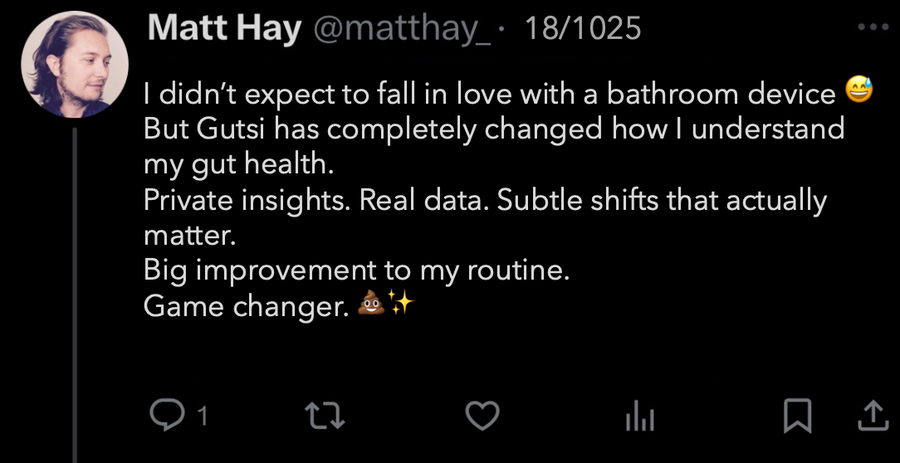Screen dimensions: 900x463
Task: Click the vertical thread line below avatar
Action: point(75,300)
